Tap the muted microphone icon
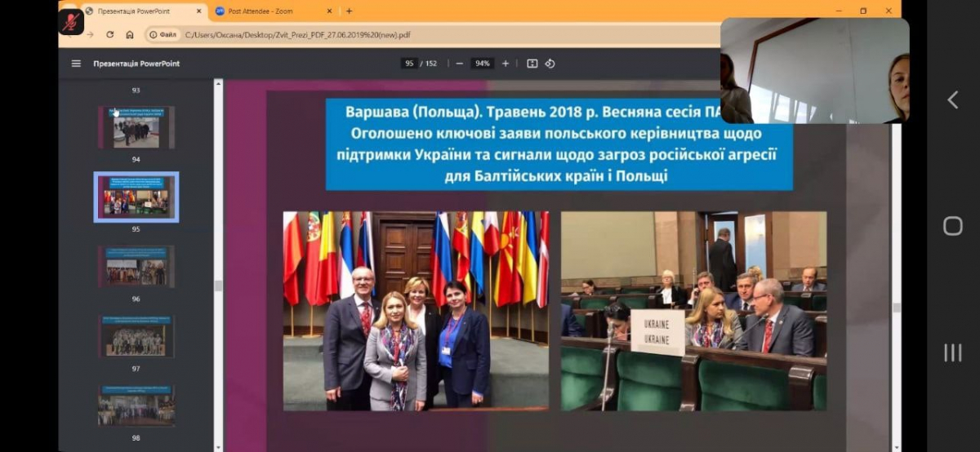 click(71, 22)
